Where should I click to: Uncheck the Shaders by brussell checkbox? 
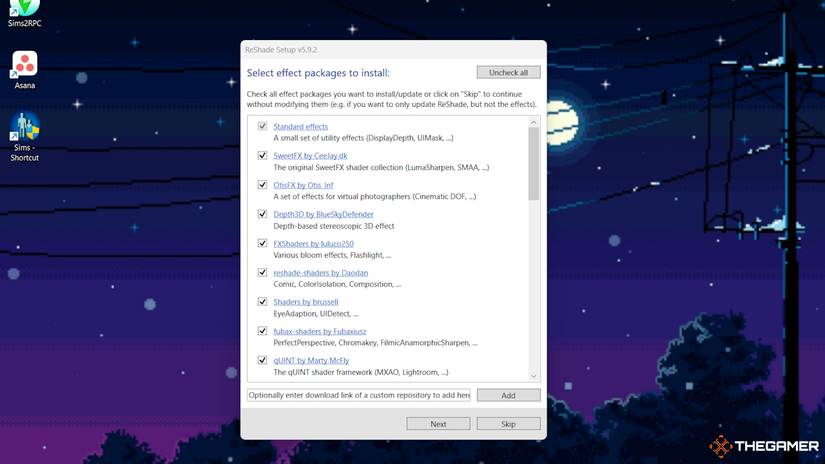(262, 301)
